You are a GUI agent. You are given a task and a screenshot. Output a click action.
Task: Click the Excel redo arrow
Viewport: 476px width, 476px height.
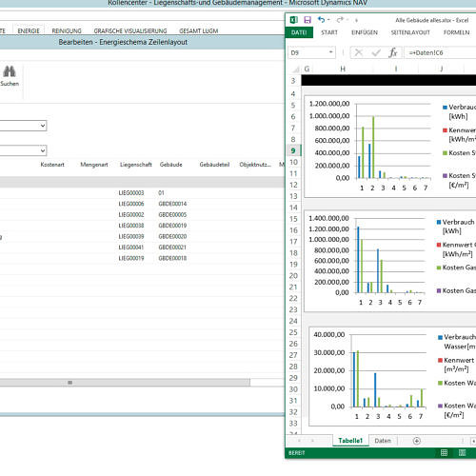coord(340,20)
